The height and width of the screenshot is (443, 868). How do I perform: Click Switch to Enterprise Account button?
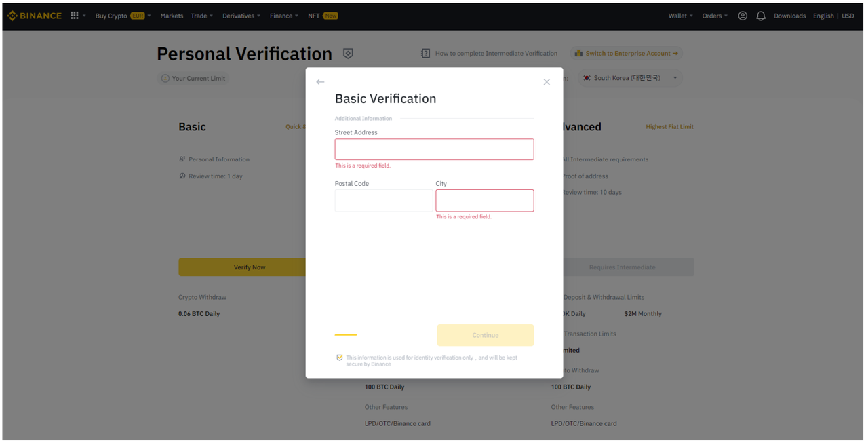pyautogui.click(x=627, y=53)
